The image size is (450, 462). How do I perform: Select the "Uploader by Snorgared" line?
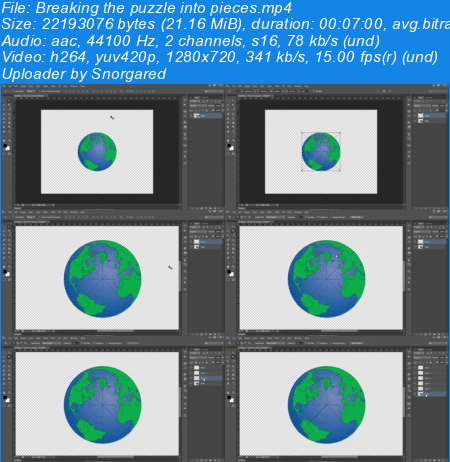click(84, 74)
